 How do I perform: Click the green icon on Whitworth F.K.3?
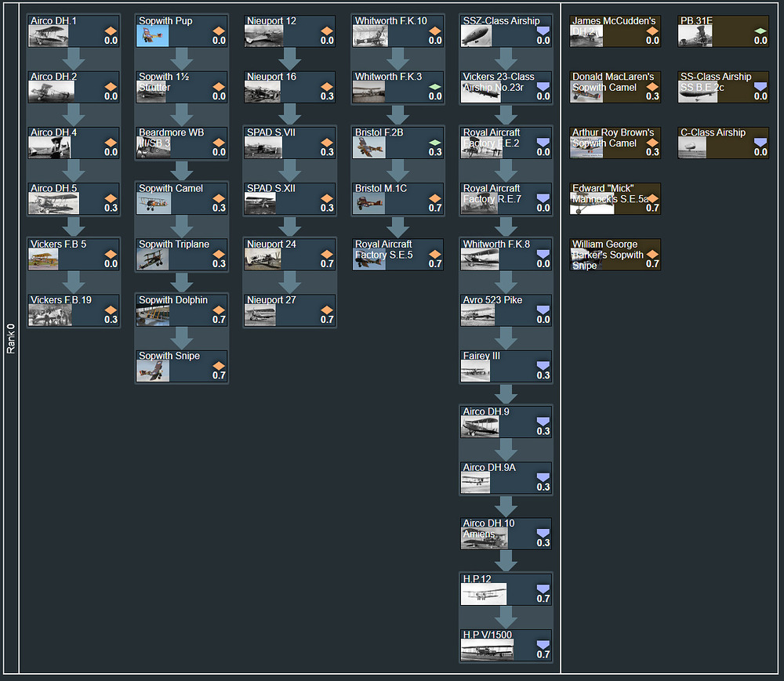pyautogui.click(x=435, y=87)
